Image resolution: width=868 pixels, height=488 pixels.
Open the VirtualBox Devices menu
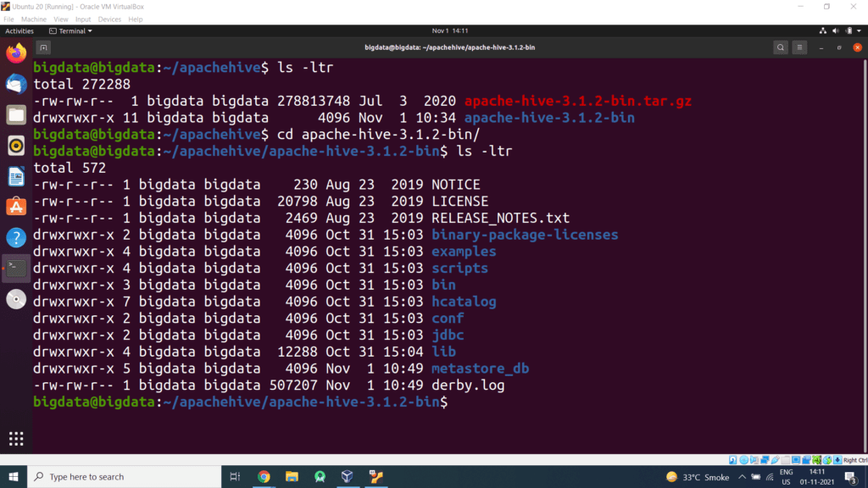point(109,19)
